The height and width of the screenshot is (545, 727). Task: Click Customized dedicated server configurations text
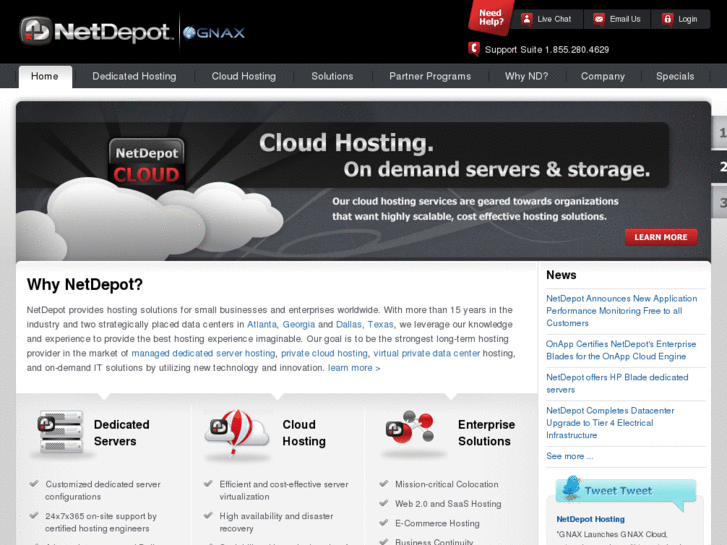point(103,490)
